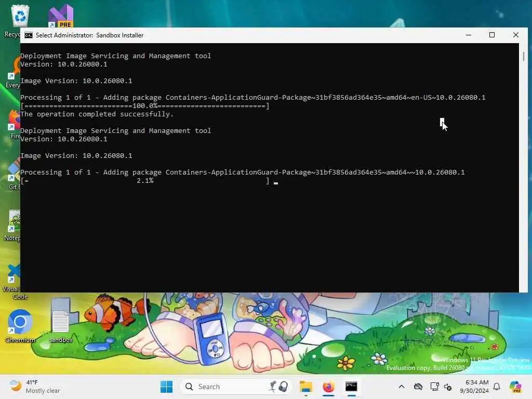Click the taskbar Search box
The height and width of the screenshot is (399, 532).
(236, 387)
